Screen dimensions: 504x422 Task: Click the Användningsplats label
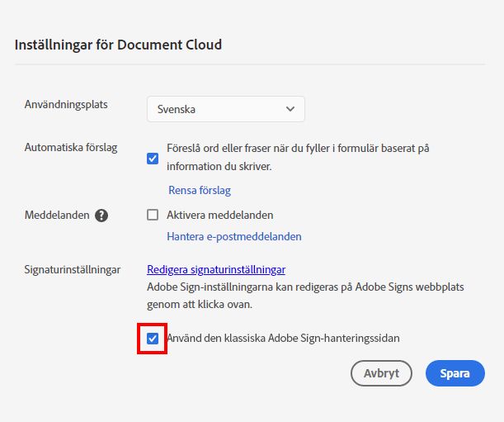(66, 105)
